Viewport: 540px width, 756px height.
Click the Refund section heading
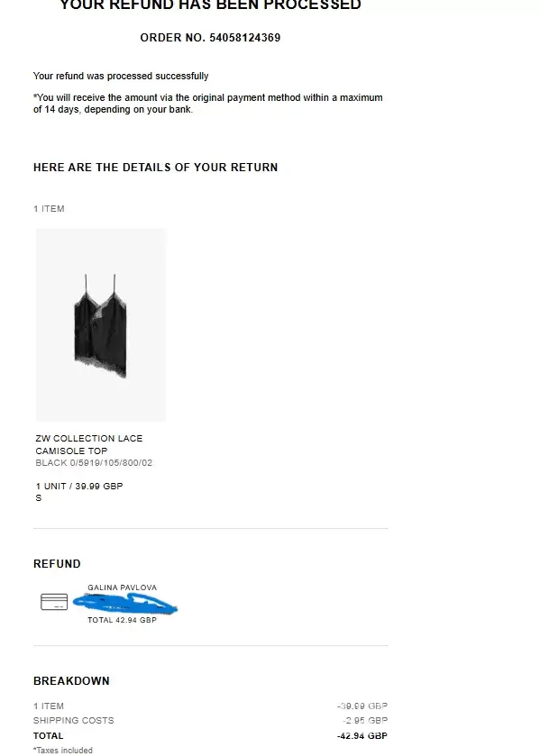(x=57, y=564)
